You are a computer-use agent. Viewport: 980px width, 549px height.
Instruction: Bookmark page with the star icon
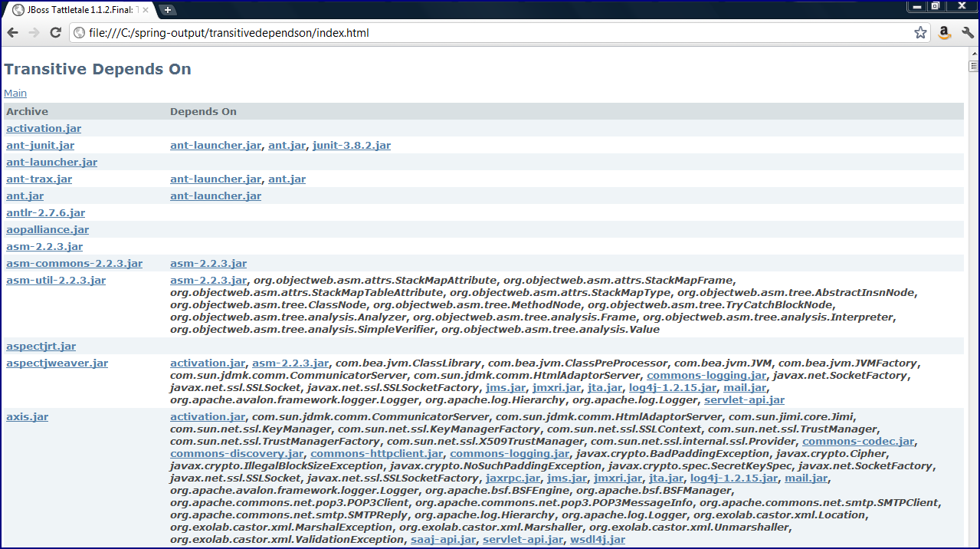tap(920, 33)
